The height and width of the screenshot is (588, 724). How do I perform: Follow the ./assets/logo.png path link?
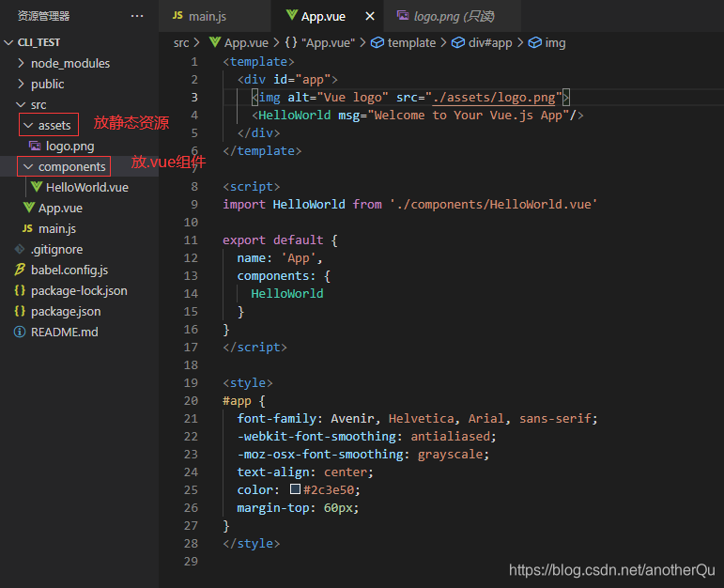tap(494, 98)
